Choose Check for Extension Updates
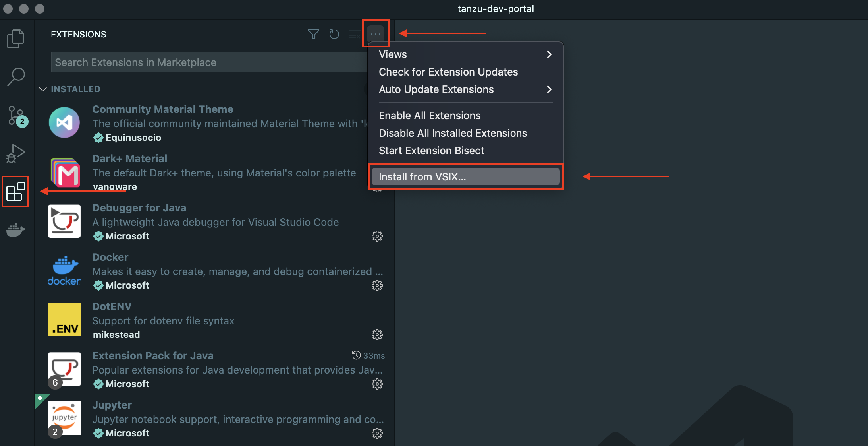The image size is (868, 446). pyautogui.click(x=448, y=72)
